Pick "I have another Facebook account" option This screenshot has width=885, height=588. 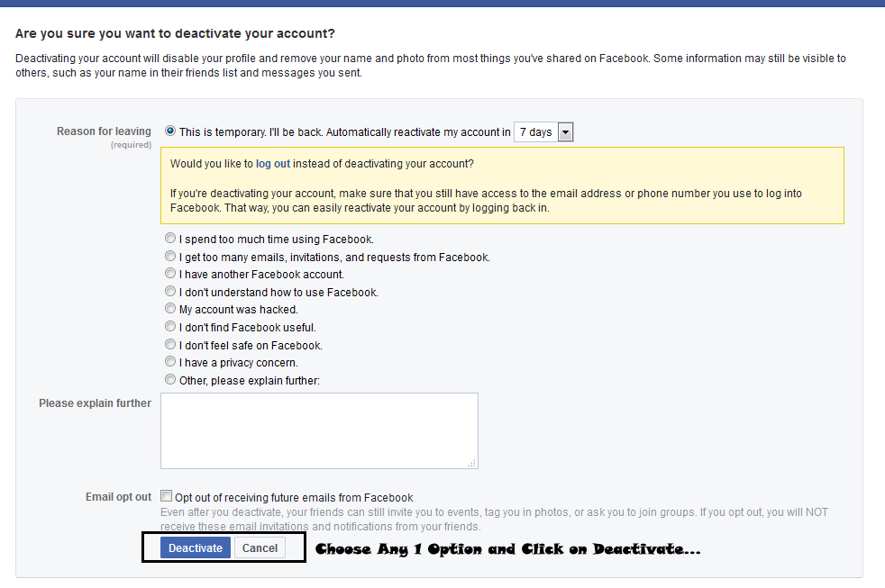[170, 274]
